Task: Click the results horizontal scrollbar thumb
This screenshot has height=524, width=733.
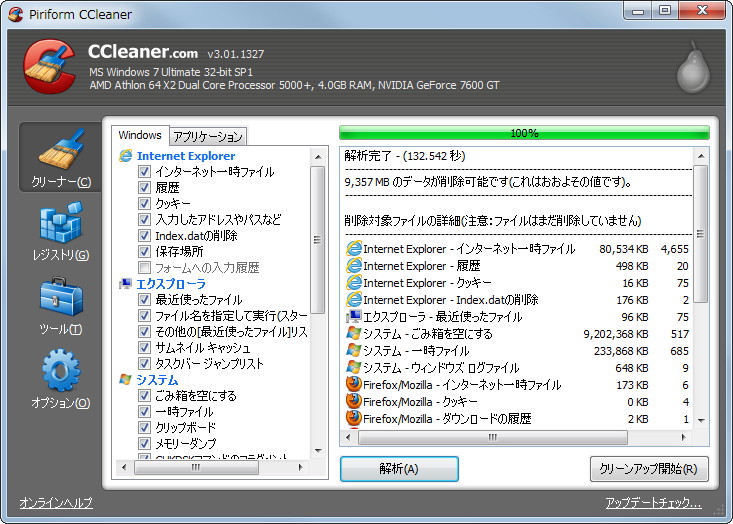Action: point(493,438)
